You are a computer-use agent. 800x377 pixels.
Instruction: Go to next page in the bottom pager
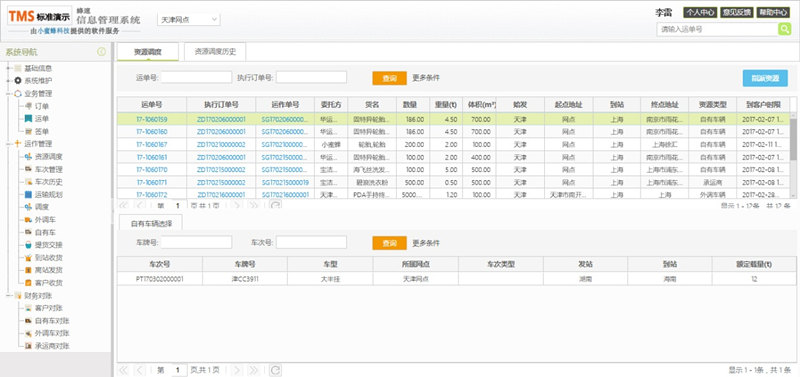(236, 370)
